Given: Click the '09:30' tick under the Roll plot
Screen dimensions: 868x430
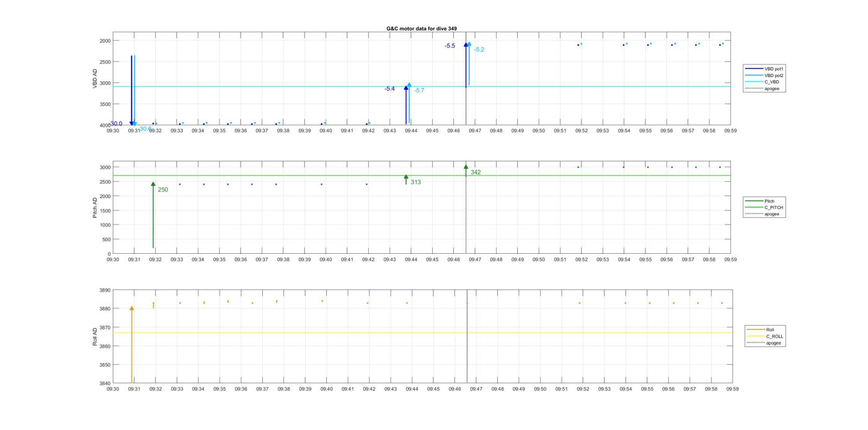Looking at the screenshot, I should [113, 389].
